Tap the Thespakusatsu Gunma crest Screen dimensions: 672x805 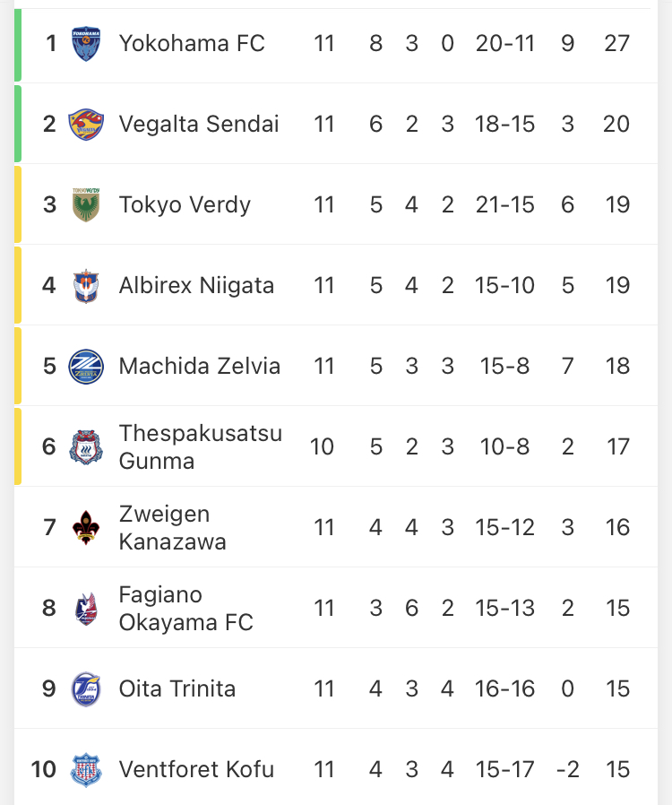[86, 446]
